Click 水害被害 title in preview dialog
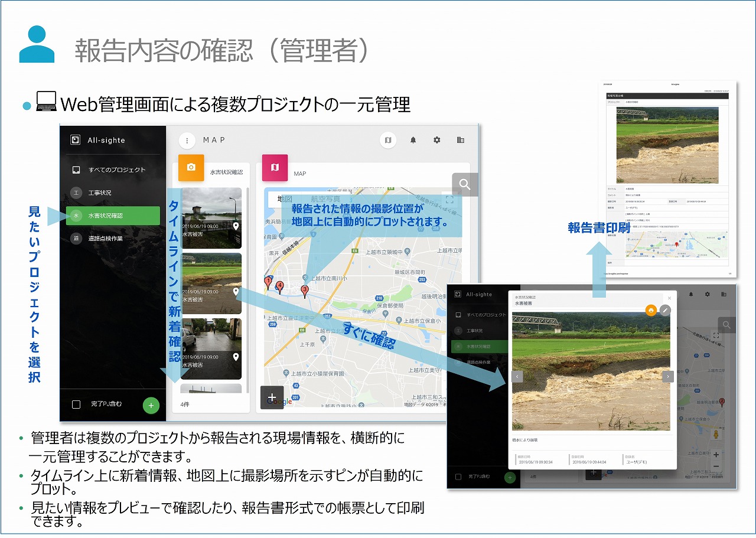Viewport: 756px width, 538px height. 523,303
